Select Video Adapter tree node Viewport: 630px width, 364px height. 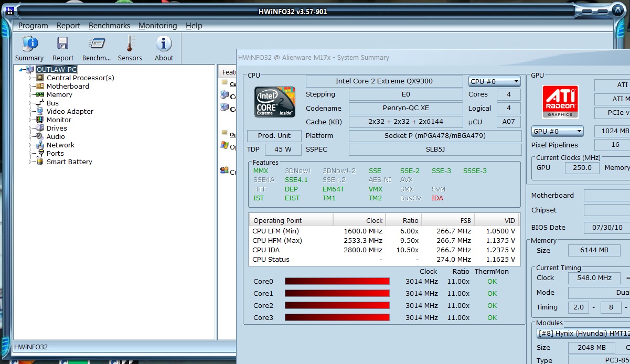70,112
